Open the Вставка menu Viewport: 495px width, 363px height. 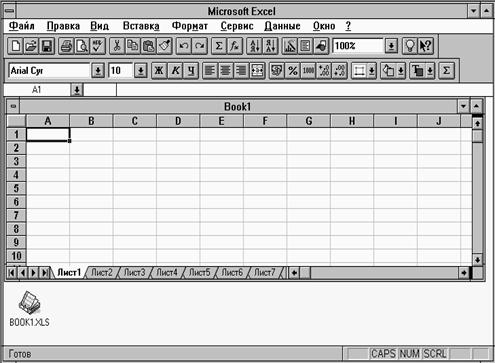point(141,26)
